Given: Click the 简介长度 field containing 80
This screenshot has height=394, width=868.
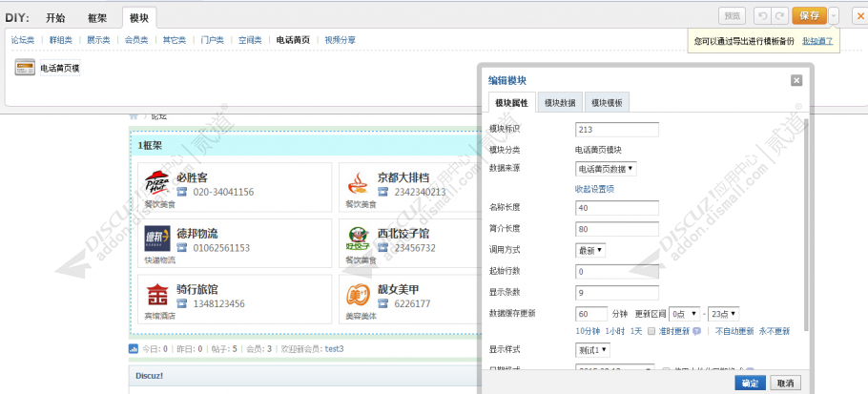Looking at the screenshot, I should (617, 229).
